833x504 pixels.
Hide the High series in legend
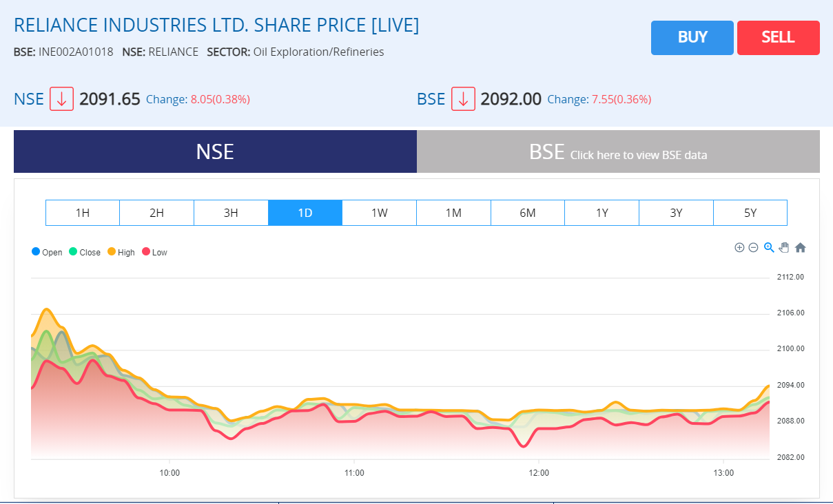[121, 252]
